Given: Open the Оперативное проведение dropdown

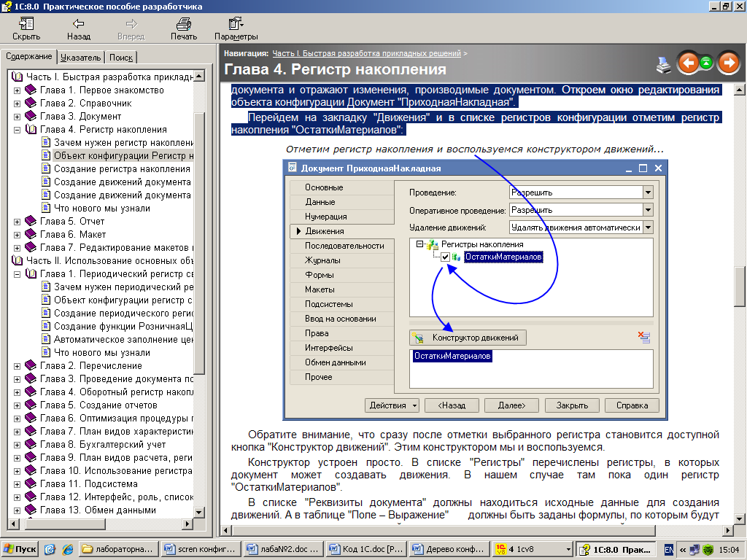Looking at the screenshot, I should coord(648,210).
